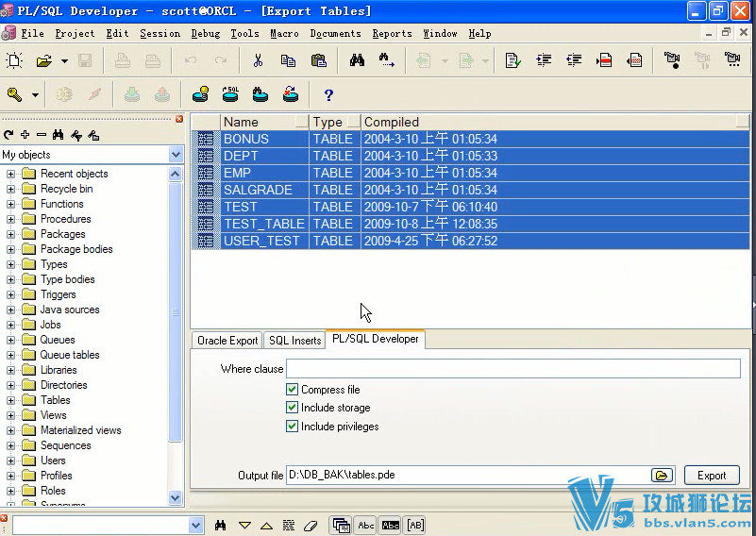Click the Find next binoculars arrow icon
Image resolution: width=756 pixels, height=536 pixels.
[x=387, y=60]
